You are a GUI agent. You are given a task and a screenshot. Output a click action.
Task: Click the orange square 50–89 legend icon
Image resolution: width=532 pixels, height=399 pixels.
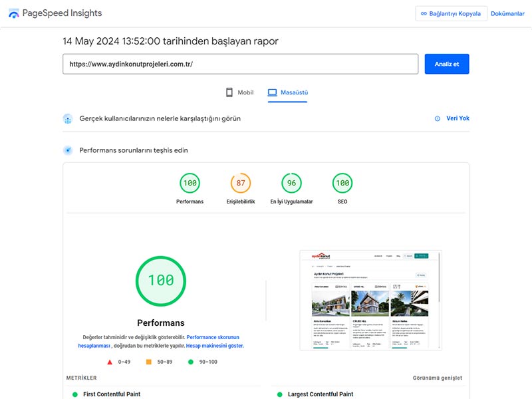tap(148, 362)
